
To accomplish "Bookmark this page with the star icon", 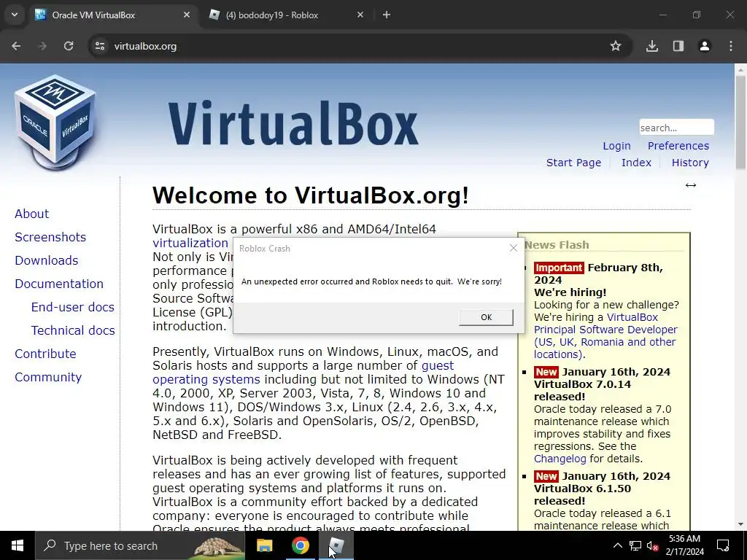I will [616, 46].
